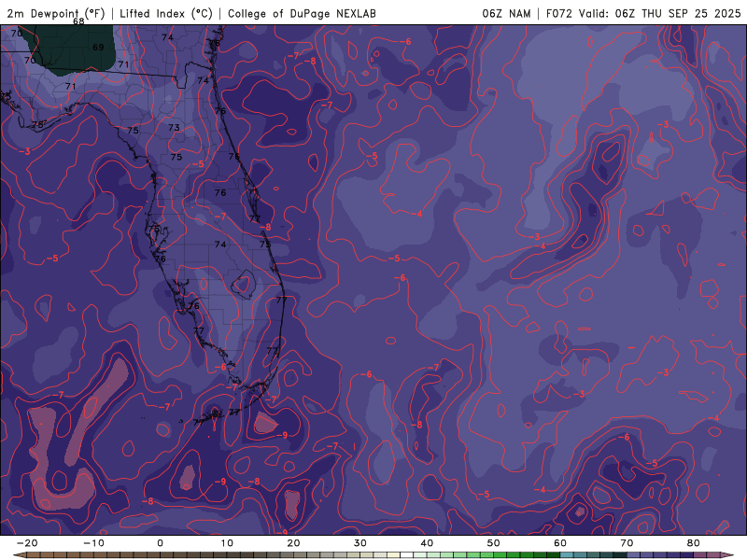This screenshot has height=560, width=747.
Task: Click the "2m Dewpoint (°F)" title text
Action: pos(56,13)
